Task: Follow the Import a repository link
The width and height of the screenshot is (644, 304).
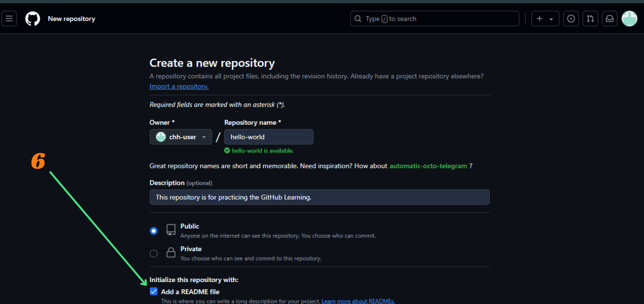Action: (179, 86)
